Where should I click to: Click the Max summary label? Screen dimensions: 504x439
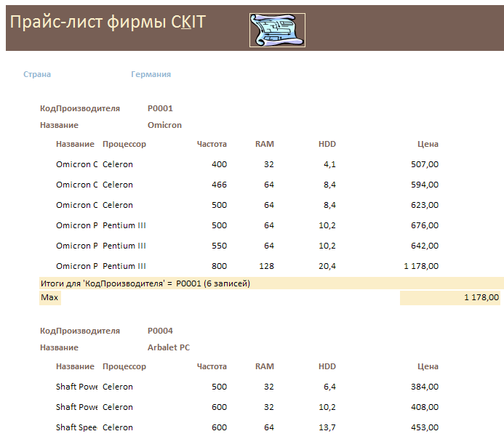tap(49, 297)
